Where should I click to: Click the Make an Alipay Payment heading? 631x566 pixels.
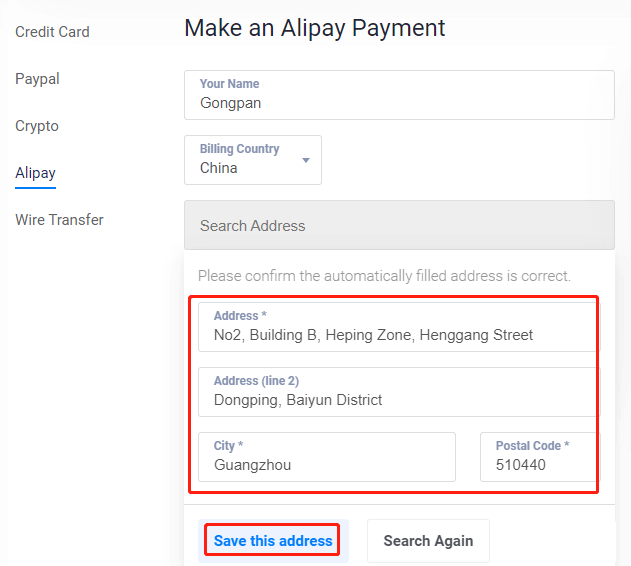(x=315, y=28)
